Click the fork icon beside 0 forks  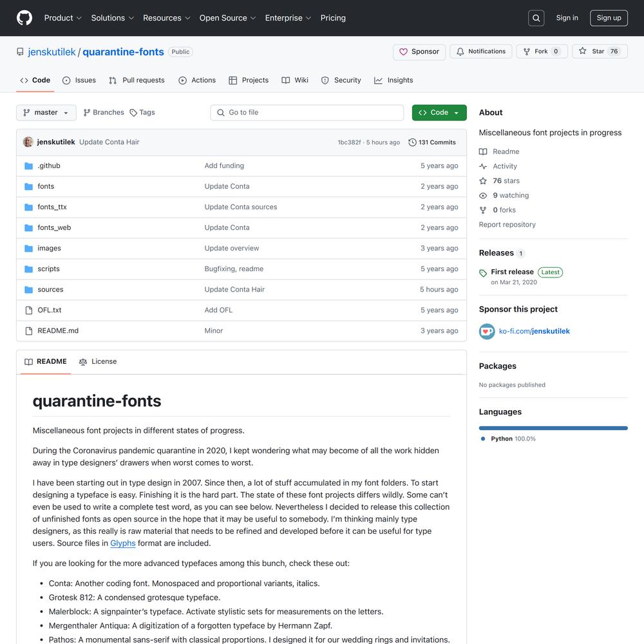483,211
